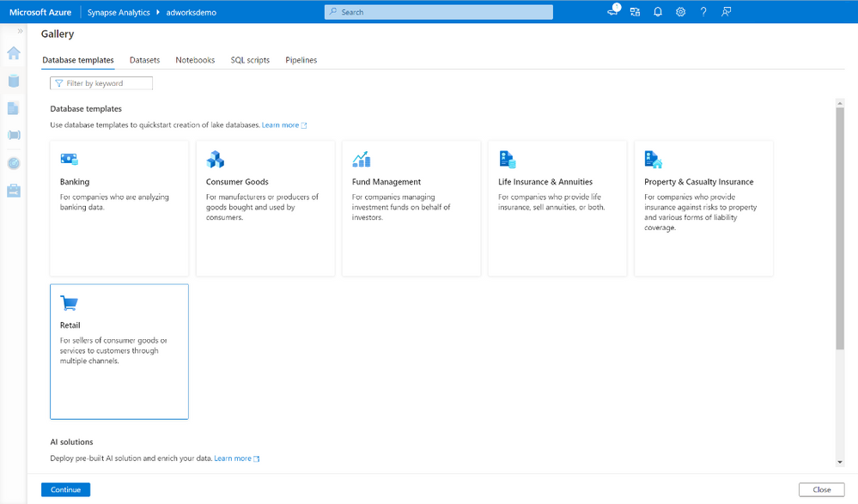Focus the top Search box
858x504 pixels.
click(x=439, y=12)
